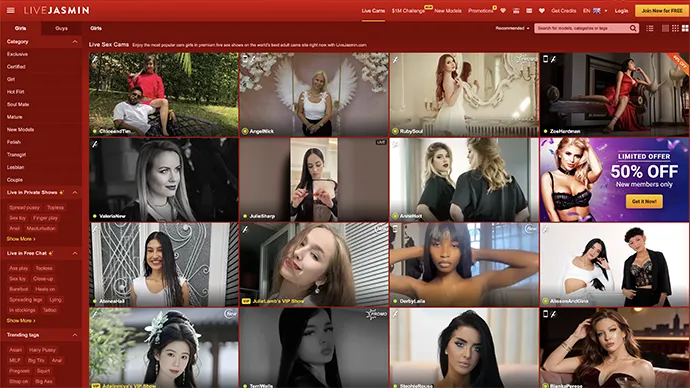Select the Hot Flirt category
This screenshot has width=690, height=388.
tap(15, 92)
